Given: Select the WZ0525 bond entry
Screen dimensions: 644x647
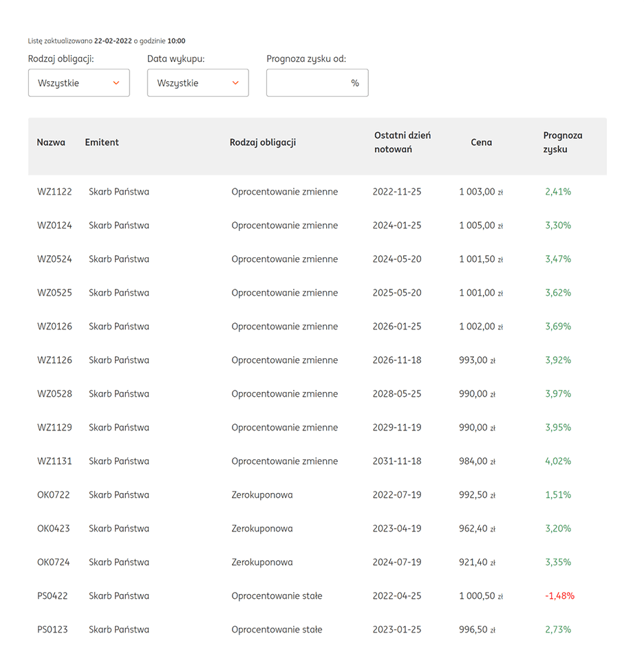Looking at the screenshot, I should 54,293.
